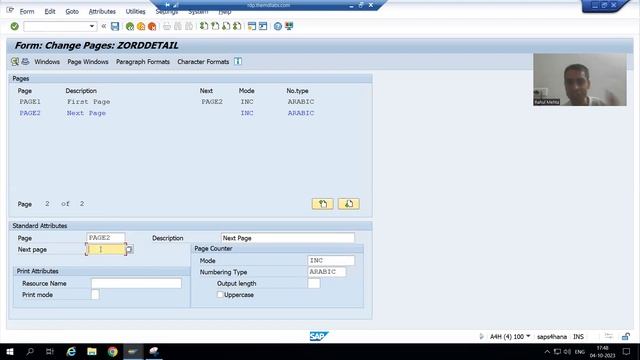Open the Goto menu
640x360 pixels.
[72, 11]
